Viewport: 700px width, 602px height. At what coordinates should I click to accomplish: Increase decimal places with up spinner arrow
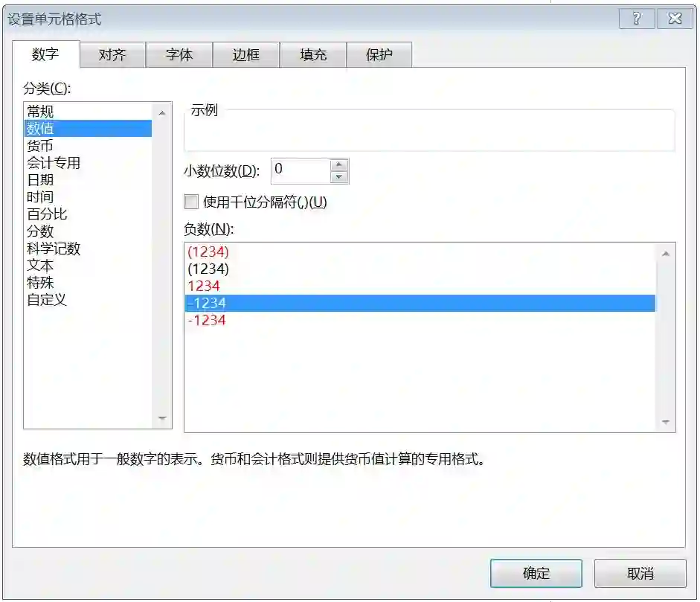coord(339,164)
